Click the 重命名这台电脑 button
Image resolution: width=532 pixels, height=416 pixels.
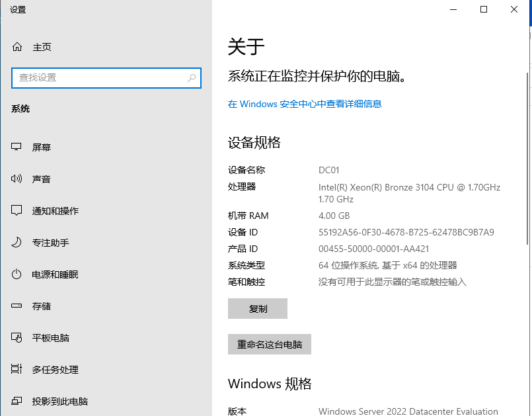click(270, 345)
